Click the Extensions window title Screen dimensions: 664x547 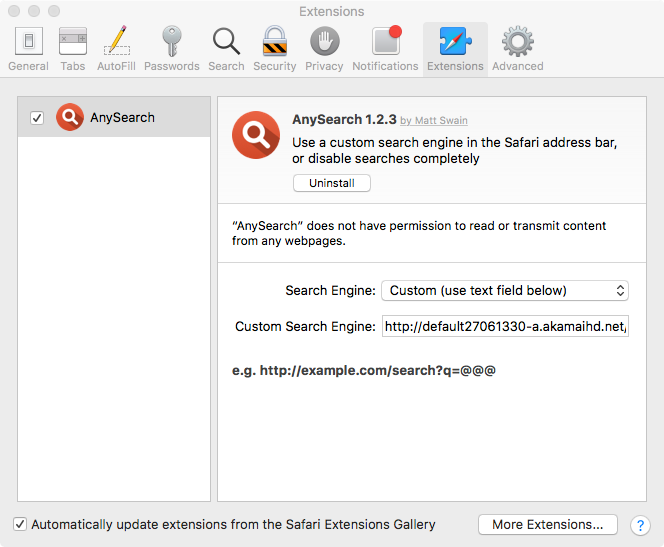pyautogui.click(x=332, y=11)
